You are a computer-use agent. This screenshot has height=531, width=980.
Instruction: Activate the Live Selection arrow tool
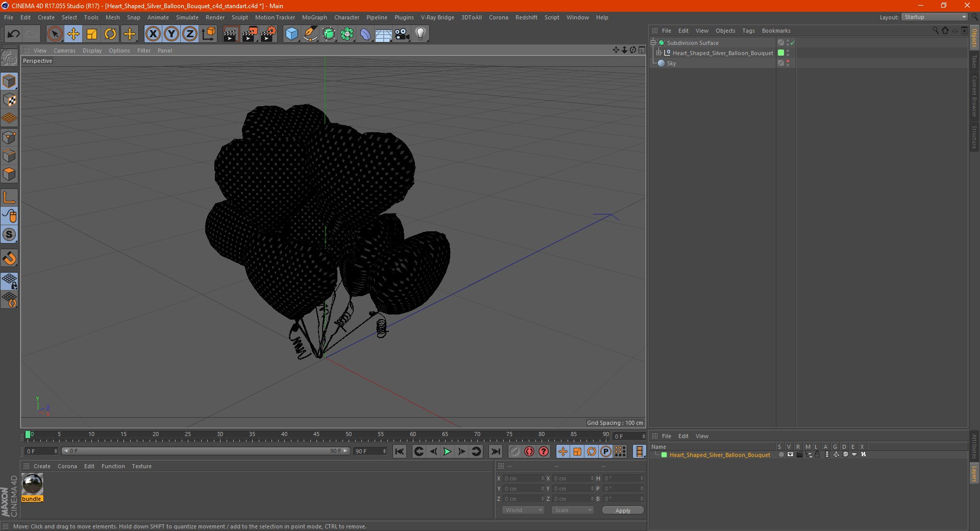click(55, 34)
